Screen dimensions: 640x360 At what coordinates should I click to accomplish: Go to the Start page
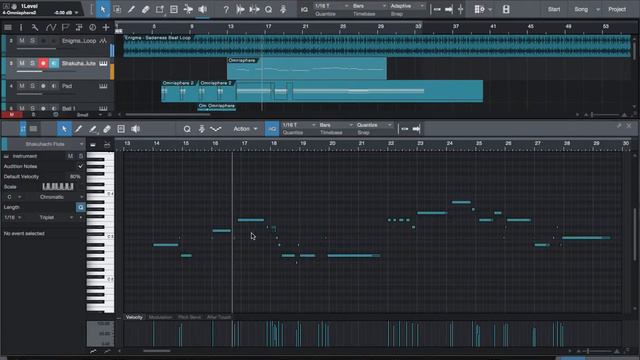point(554,9)
